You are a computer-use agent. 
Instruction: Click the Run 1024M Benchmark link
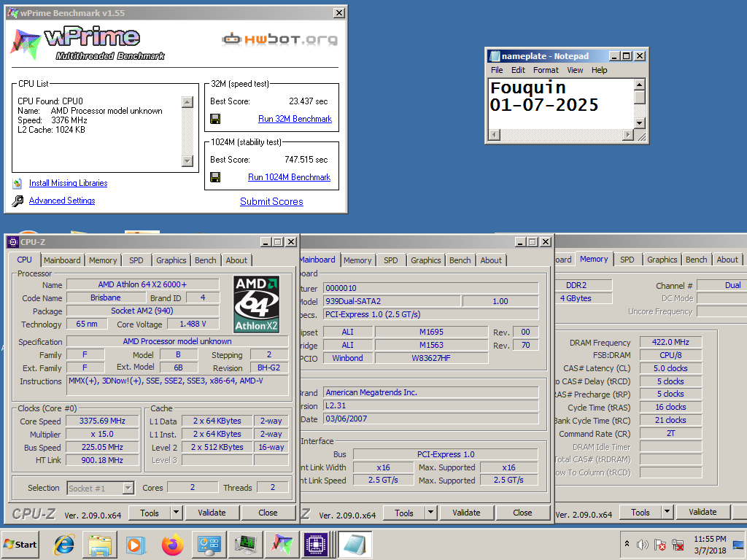click(x=289, y=177)
